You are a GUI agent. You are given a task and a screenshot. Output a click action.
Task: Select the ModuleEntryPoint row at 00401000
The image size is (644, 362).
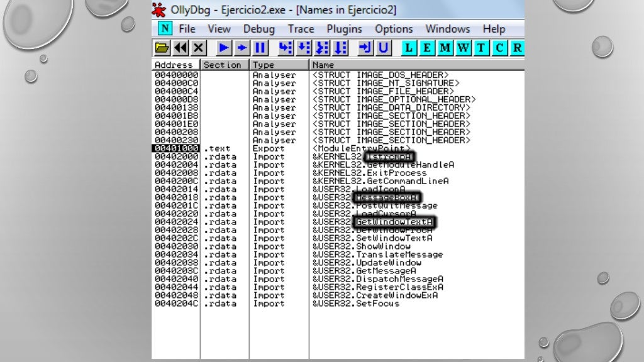click(338, 148)
